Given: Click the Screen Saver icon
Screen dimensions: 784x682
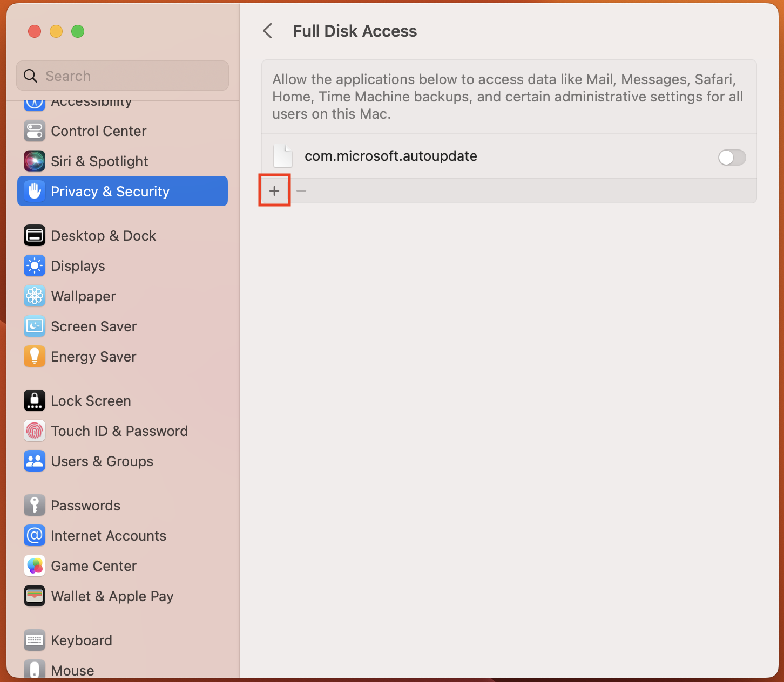Looking at the screenshot, I should 35,326.
